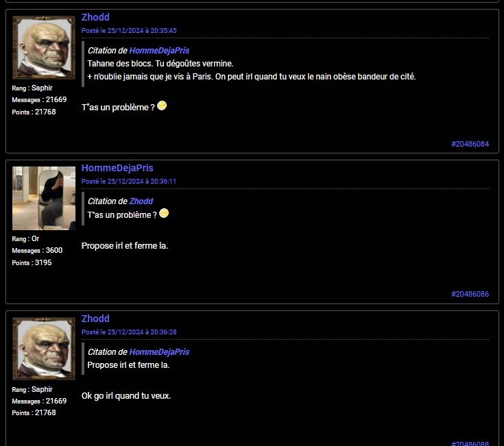504x446 pixels.
Task: Open HommeDejaPris's profile from the post username
Action: [x=117, y=168]
